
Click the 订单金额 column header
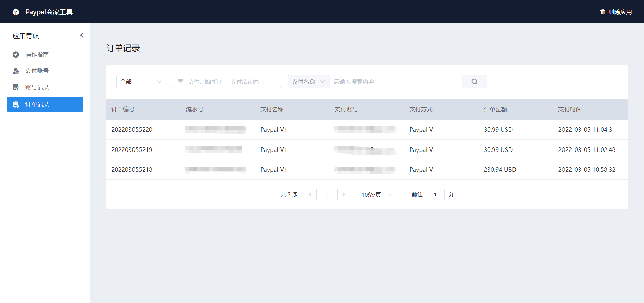coord(495,109)
